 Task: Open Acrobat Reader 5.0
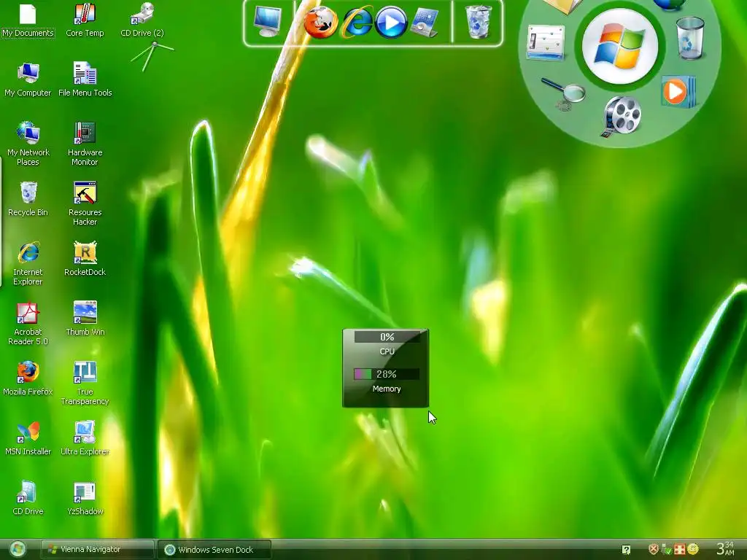(x=28, y=324)
